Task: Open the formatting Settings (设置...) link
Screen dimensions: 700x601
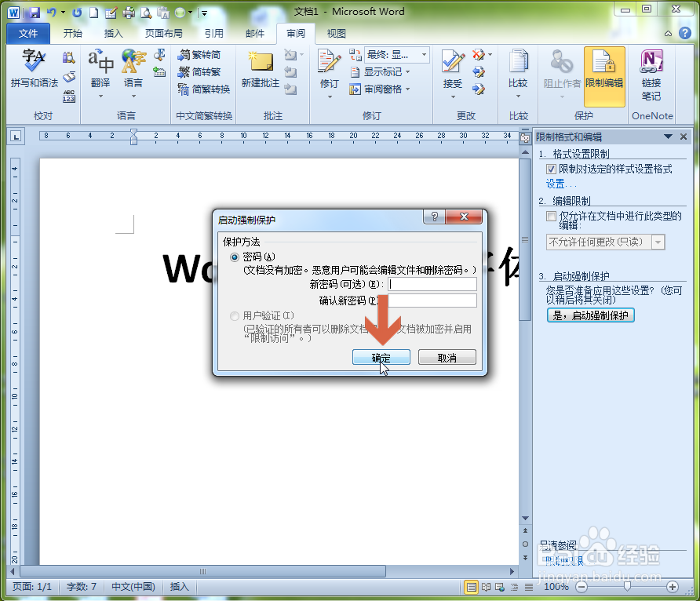Action: pyautogui.click(x=561, y=184)
